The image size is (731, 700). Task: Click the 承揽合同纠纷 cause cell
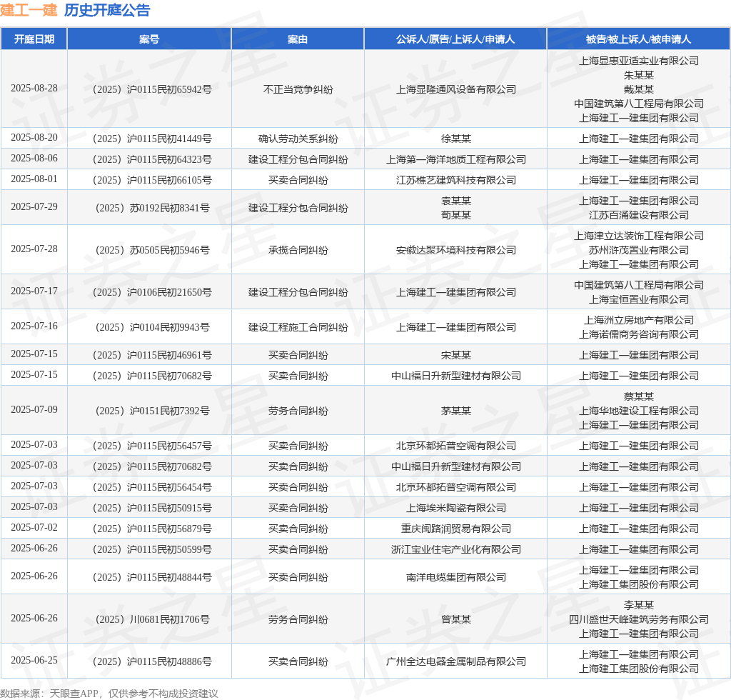(x=298, y=250)
